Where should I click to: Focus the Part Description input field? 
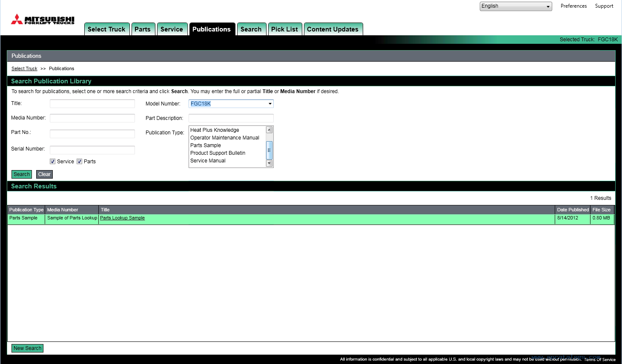coord(231,118)
